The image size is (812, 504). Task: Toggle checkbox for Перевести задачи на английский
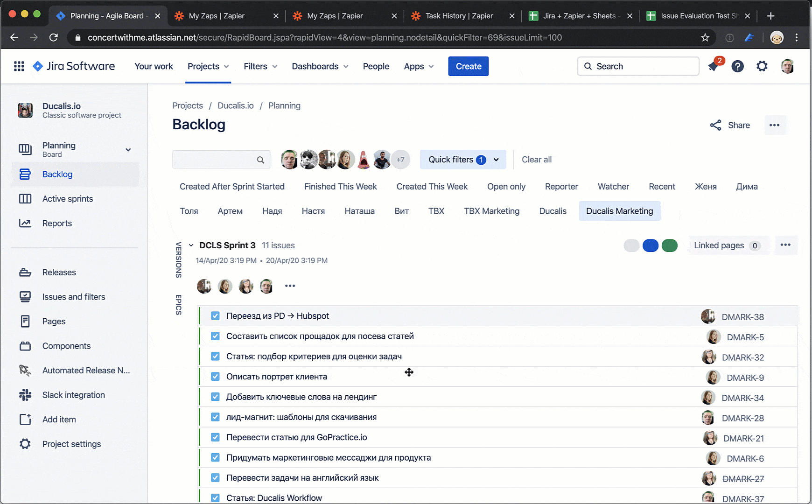click(215, 477)
